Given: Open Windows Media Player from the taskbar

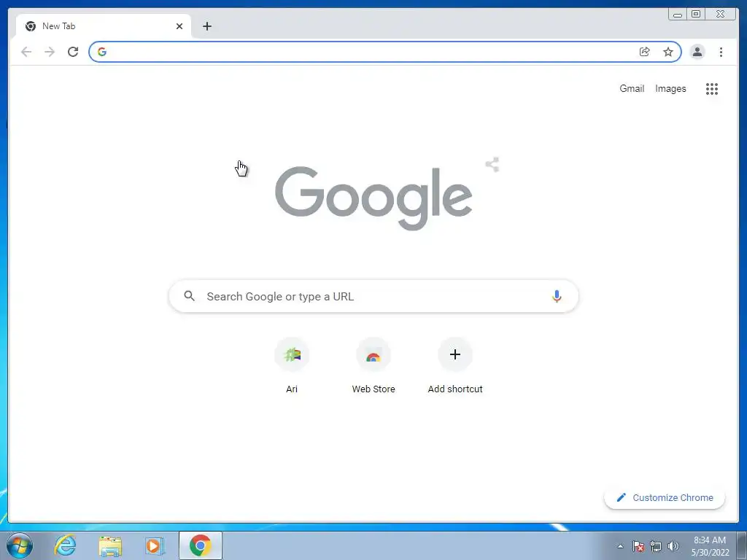Looking at the screenshot, I should coord(155,545).
